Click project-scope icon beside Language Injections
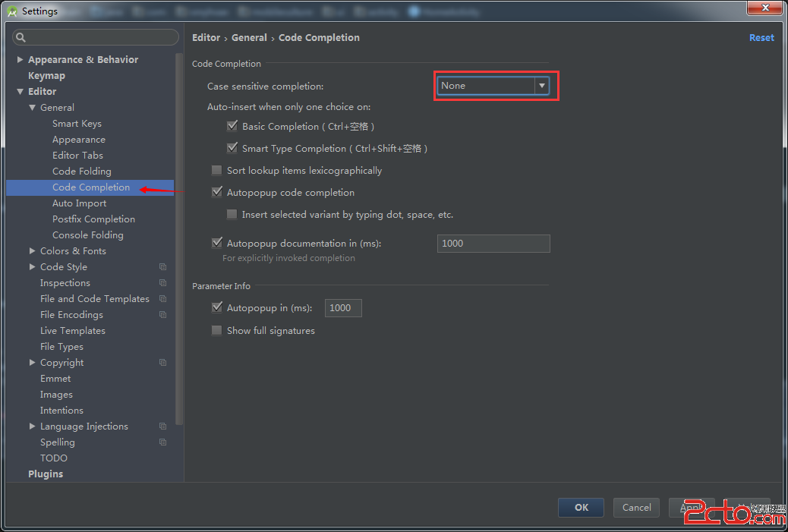 [x=162, y=427]
